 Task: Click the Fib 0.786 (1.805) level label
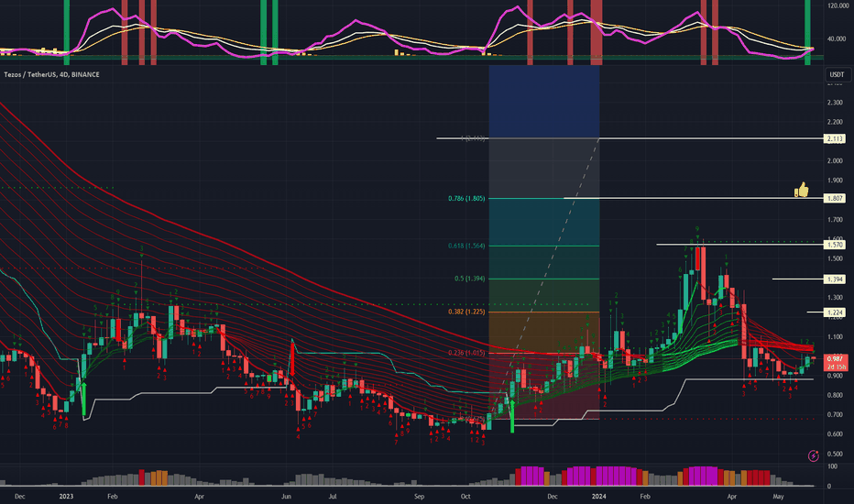click(466, 198)
